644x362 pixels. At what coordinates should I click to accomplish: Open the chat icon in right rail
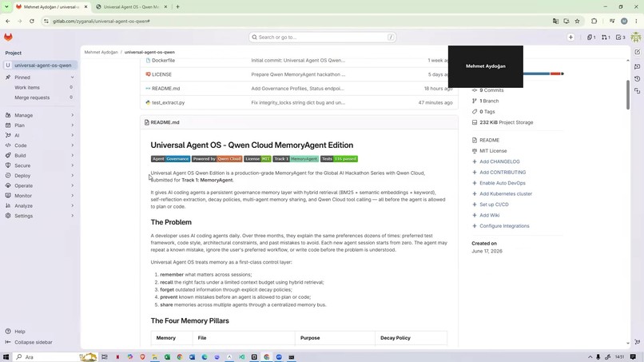click(x=637, y=66)
